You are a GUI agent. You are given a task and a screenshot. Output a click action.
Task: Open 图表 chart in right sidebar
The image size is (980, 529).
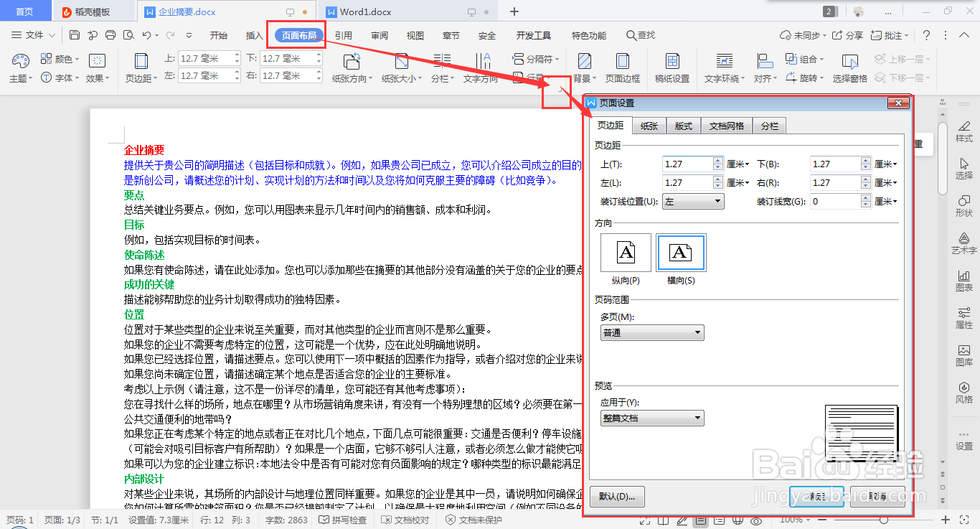tap(964, 279)
